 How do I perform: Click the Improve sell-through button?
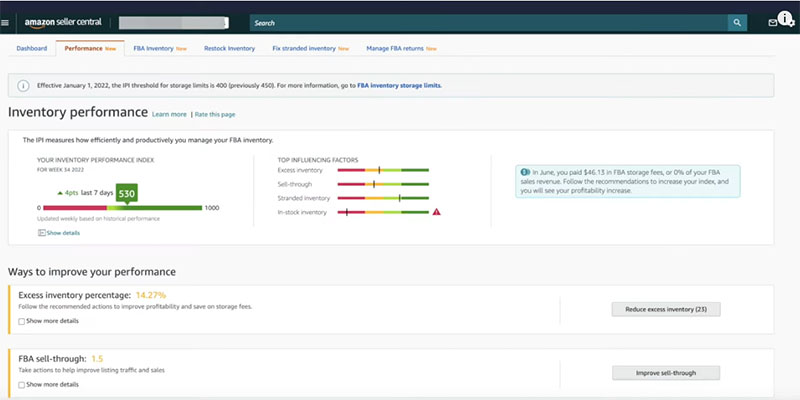pos(666,373)
